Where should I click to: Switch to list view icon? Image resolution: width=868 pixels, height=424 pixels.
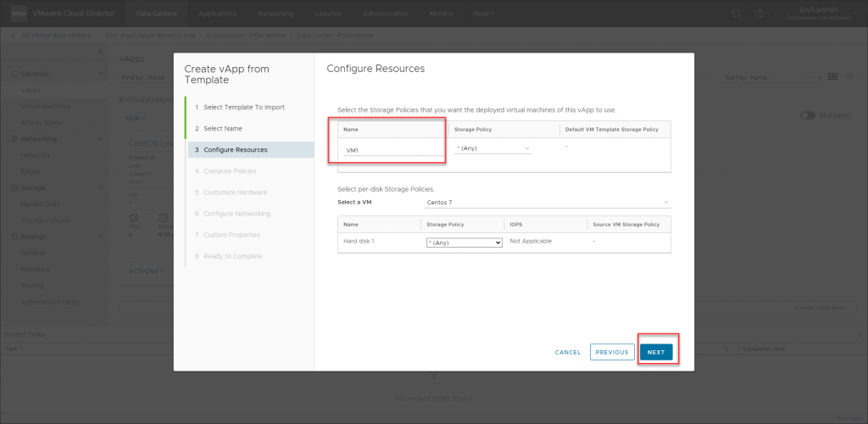point(849,77)
